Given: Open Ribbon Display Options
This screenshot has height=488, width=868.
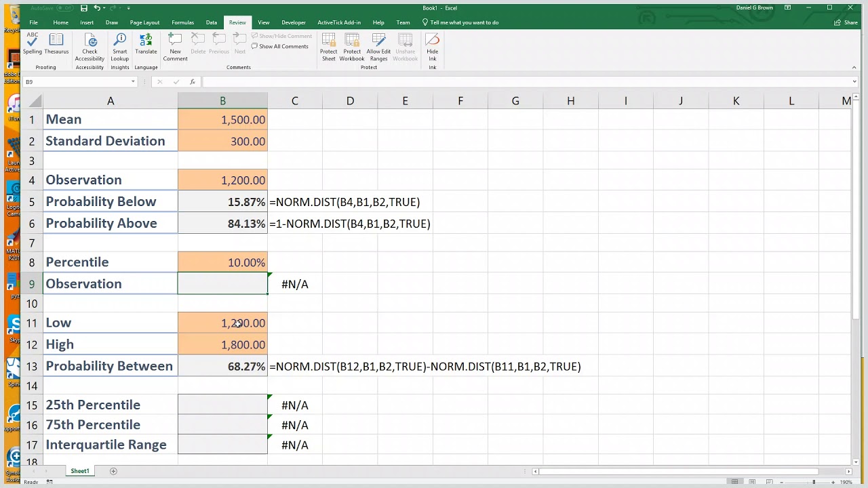Looking at the screenshot, I should click(x=788, y=8).
